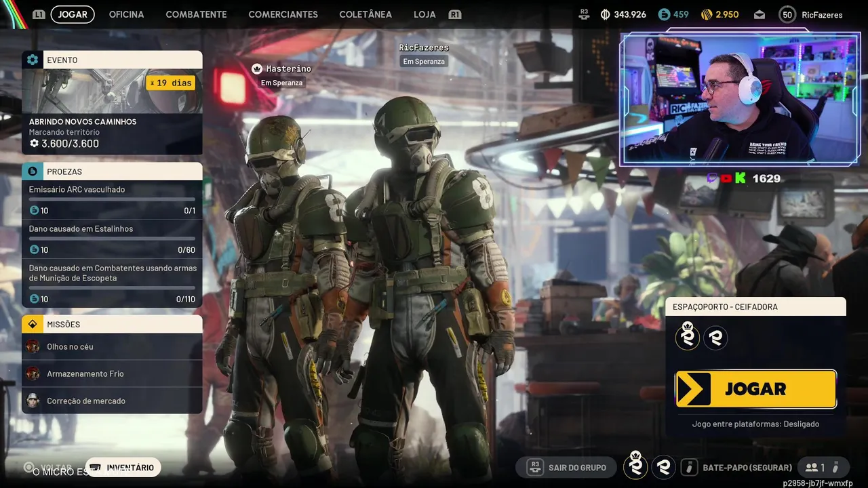The image size is (868, 488).
Task: Open the RicFazeres profile name in the top bar
Action: click(x=822, y=15)
